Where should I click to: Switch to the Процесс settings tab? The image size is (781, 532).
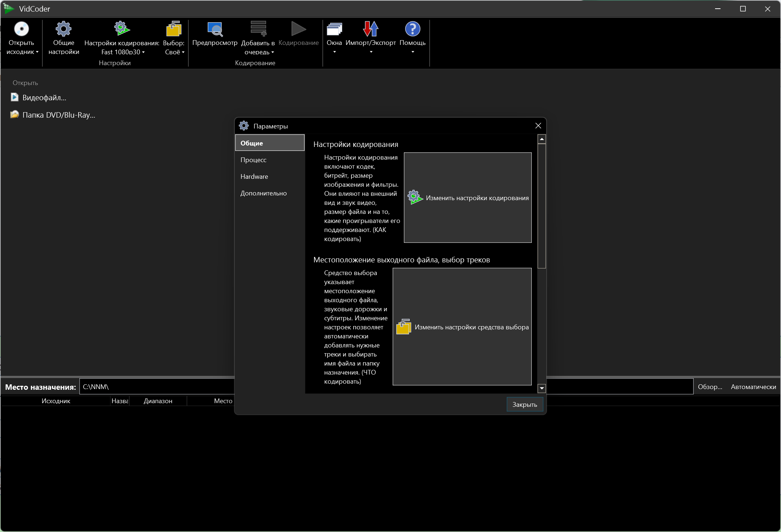tap(253, 160)
